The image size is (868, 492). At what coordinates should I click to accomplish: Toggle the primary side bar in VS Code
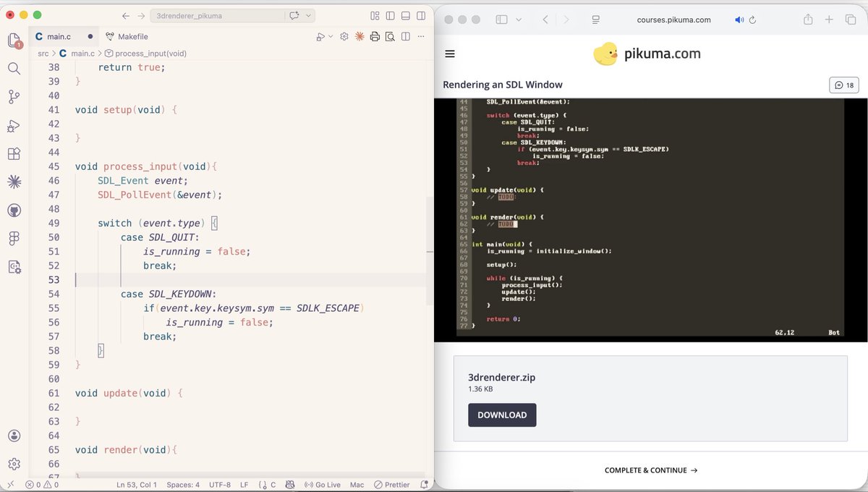pos(391,15)
